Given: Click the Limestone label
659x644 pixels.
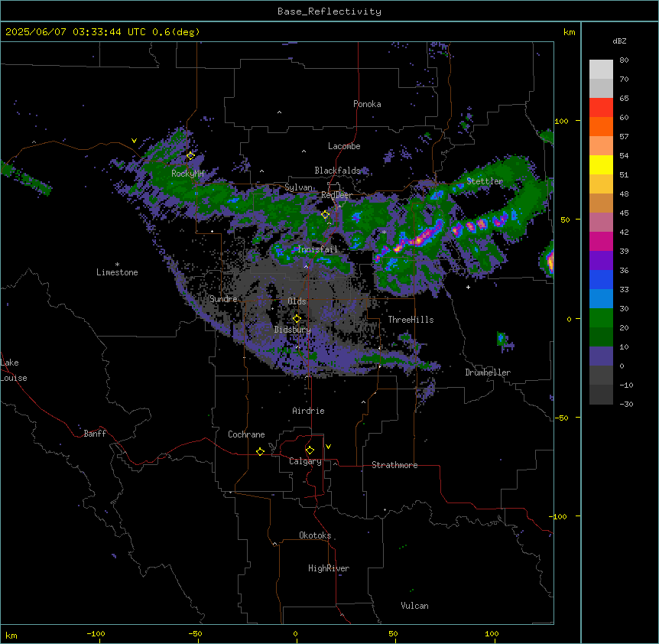Looking at the screenshot, I should point(117,272).
